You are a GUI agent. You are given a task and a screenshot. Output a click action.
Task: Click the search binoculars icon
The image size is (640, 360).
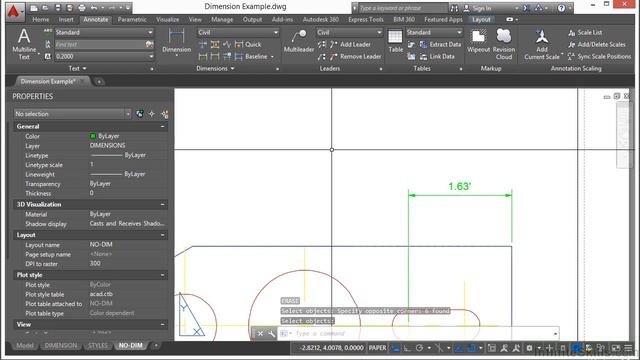(x=454, y=8)
